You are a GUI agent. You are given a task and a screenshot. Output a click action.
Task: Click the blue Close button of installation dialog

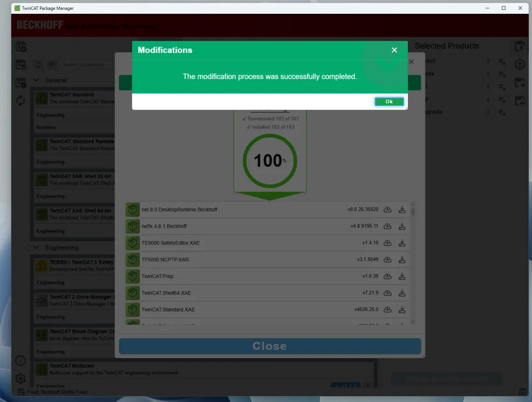click(270, 346)
